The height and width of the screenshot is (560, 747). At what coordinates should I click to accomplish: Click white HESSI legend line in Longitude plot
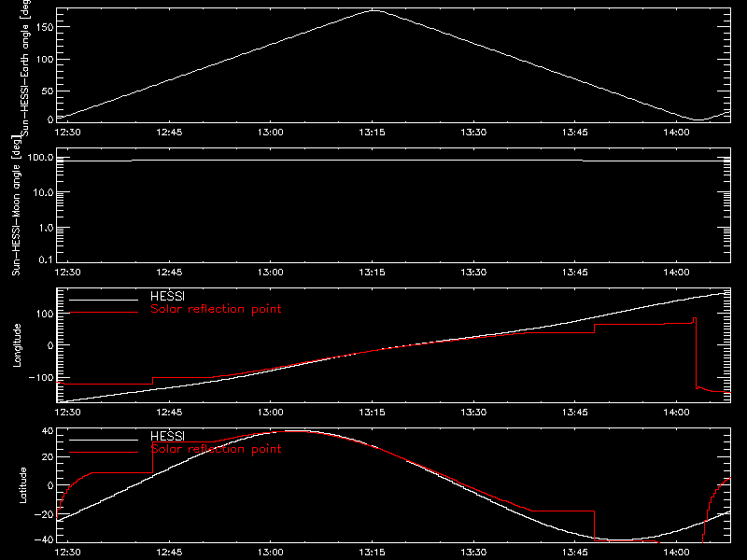tap(104, 300)
